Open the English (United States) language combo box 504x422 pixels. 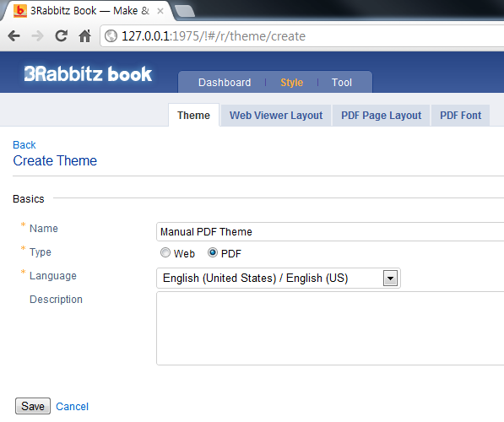pos(279,279)
